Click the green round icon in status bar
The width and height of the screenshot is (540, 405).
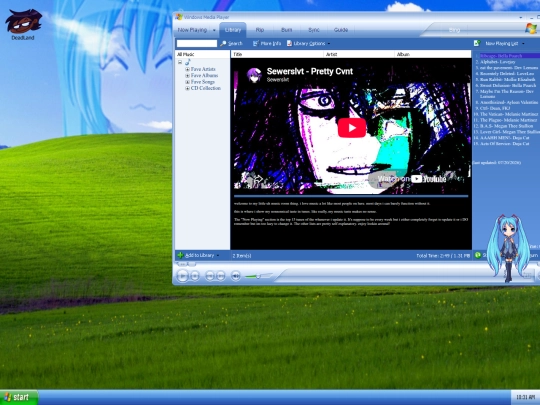pyautogui.click(x=478, y=255)
